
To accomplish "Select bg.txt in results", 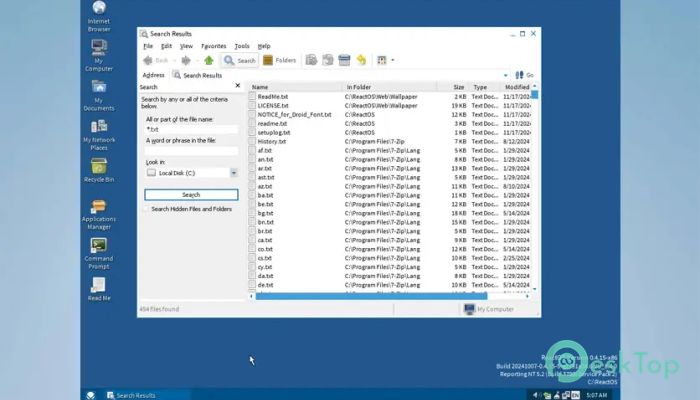I will [x=265, y=213].
